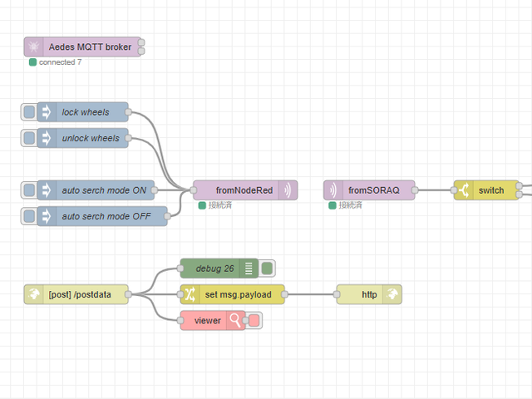
Task: Click the lower output port of Aedes MQTT broker
Action: [x=141, y=51]
